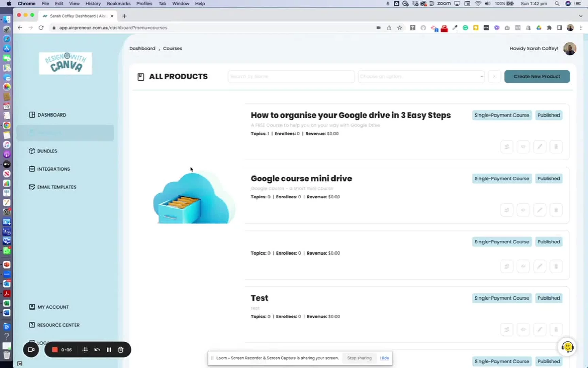Pause the Loom recording
588x368 pixels.
pos(109,350)
